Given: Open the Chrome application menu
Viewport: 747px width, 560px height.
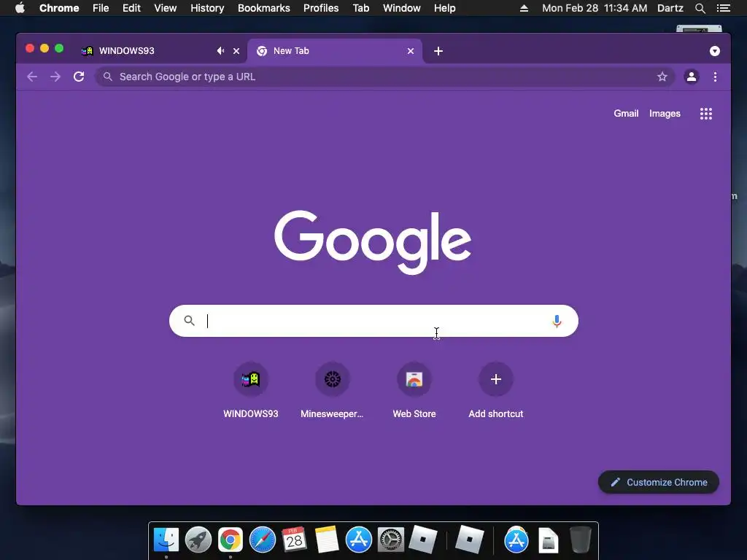Looking at the screenshot, I should [x=59, y=8].
